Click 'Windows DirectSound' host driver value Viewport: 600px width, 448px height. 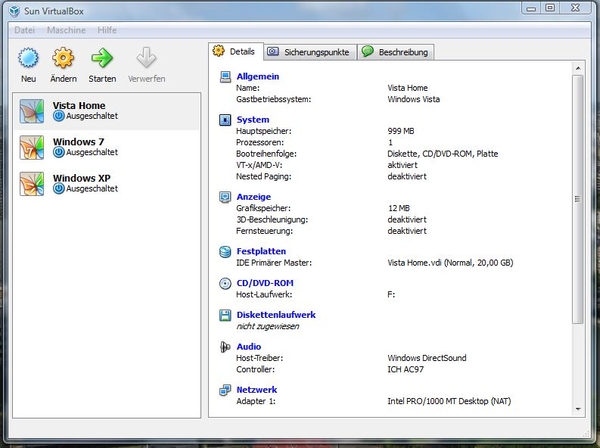[427, 358]
